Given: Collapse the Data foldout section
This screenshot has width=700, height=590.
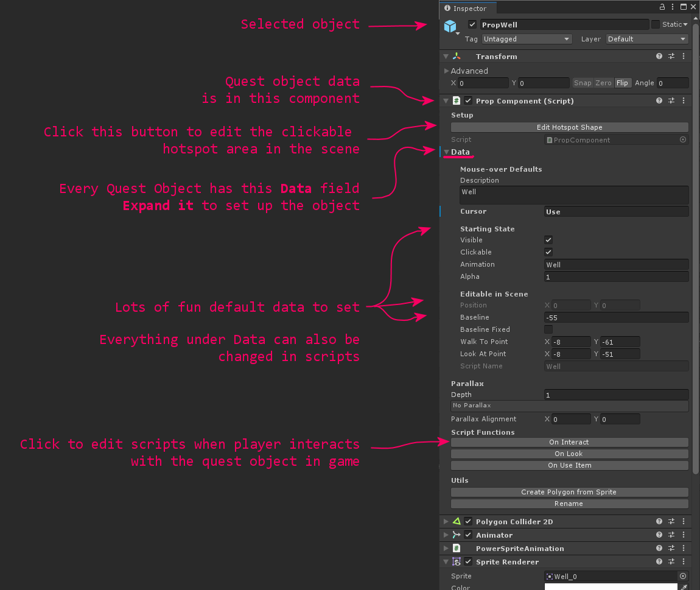Looking at the screenshot, I should click(447, 152).
